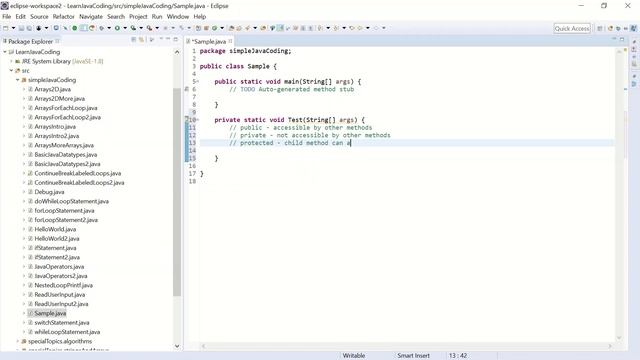Collapse the LearnJavaCoding project node
Screen dimensions: 640x360
5,52
